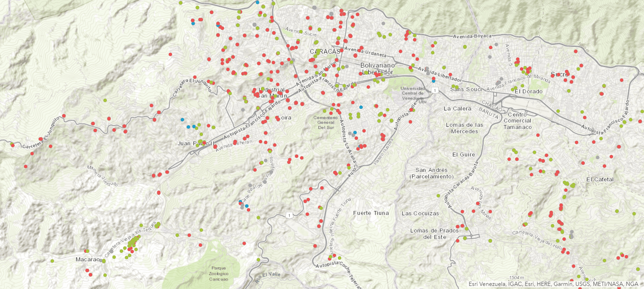Select the Carretera Vieja a los Teques label
Viewport: 644px width, 289px height.
click(x=130, y=240)
